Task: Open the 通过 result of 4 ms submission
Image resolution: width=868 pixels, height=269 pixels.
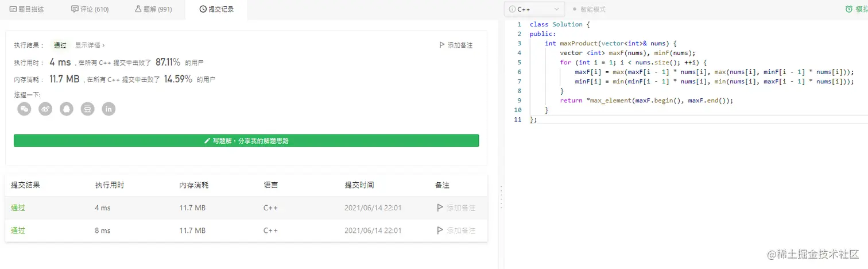Action: (18, 207)
